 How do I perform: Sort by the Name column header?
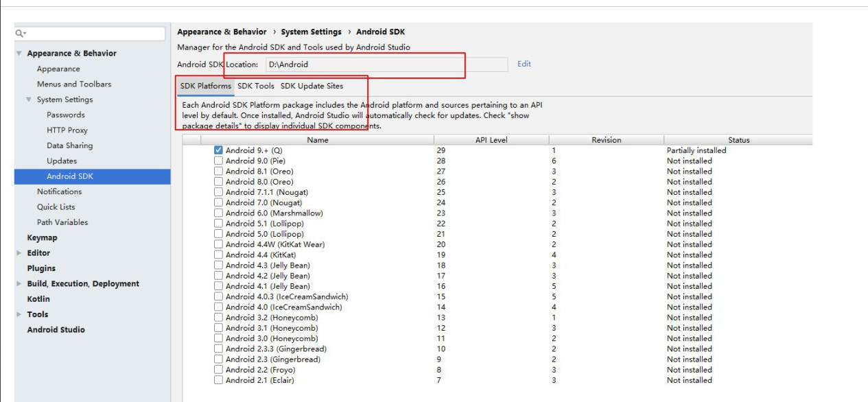318,140
